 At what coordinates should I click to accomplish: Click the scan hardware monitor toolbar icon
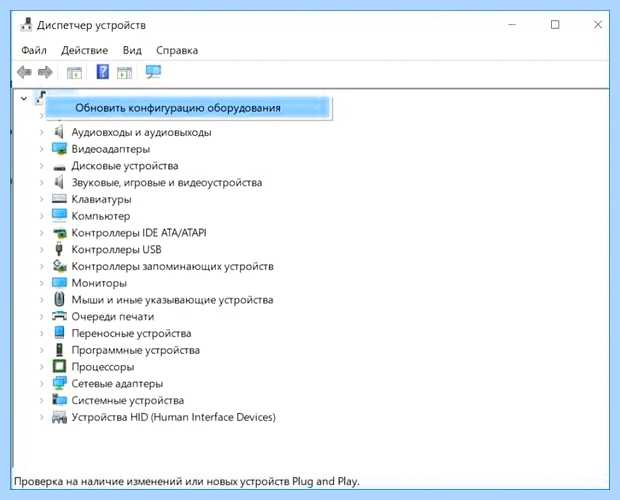(153, 72)
